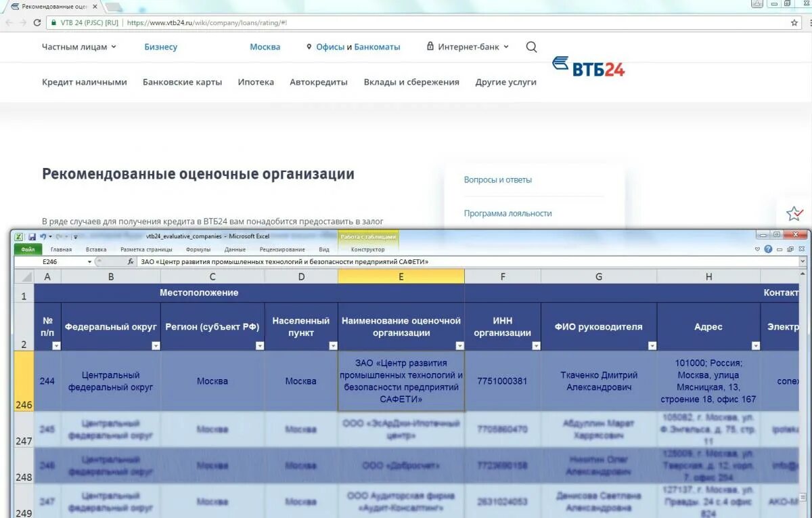Change city via Москва link
This screenshot has width=812, height=518.
[265, 47]
